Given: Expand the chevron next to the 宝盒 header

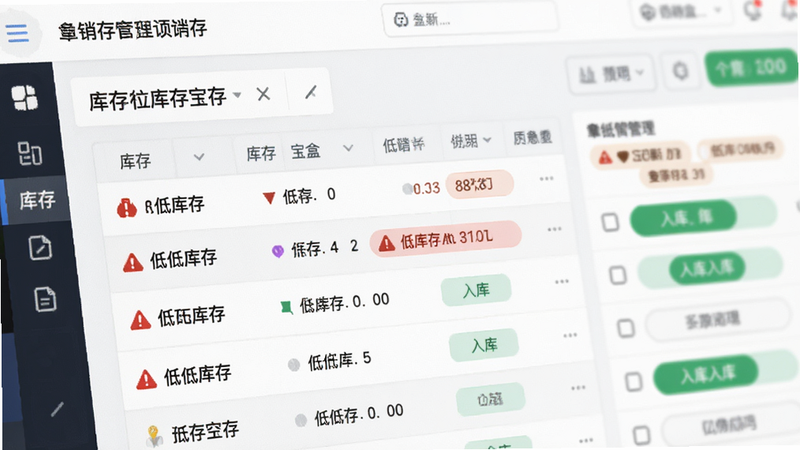Looking at the screenshot, I should click(x=348, y=148).
